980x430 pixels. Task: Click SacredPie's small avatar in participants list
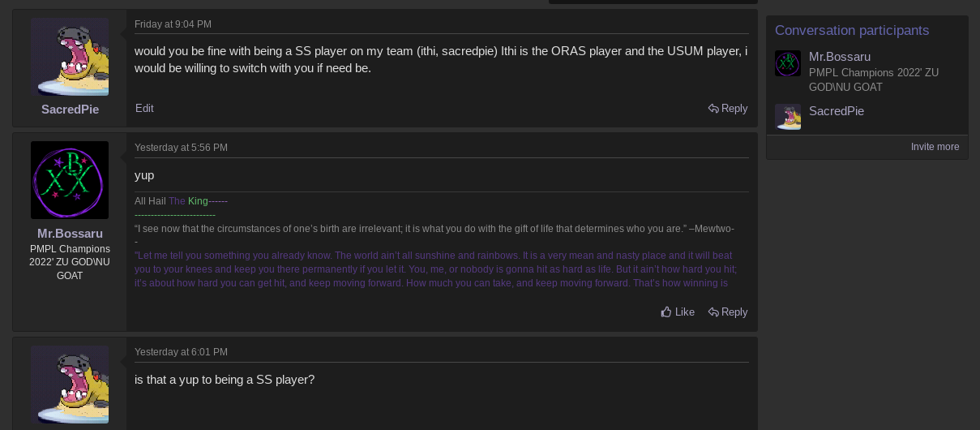788,117
